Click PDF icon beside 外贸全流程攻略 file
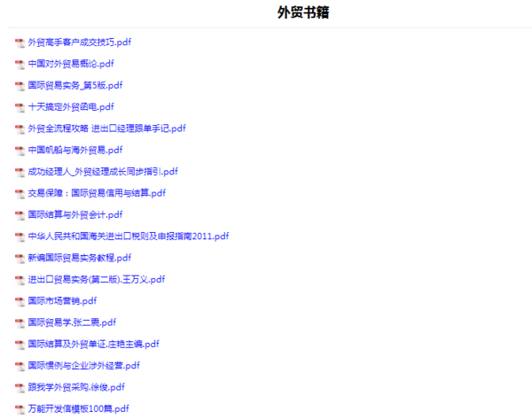The image size is (532, 419). [x=20, y=129]
